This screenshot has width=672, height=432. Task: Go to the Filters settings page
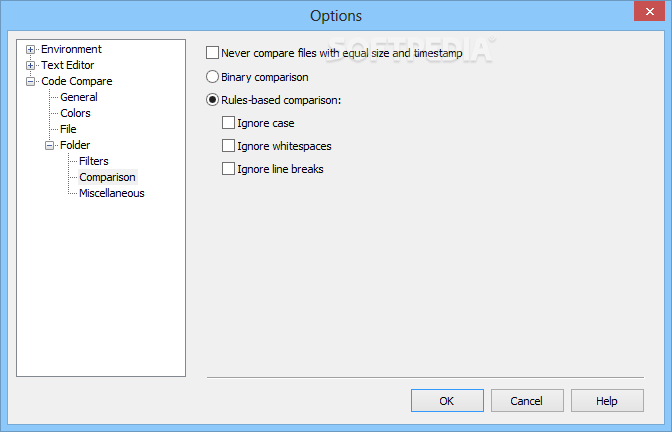coord(94,161)
